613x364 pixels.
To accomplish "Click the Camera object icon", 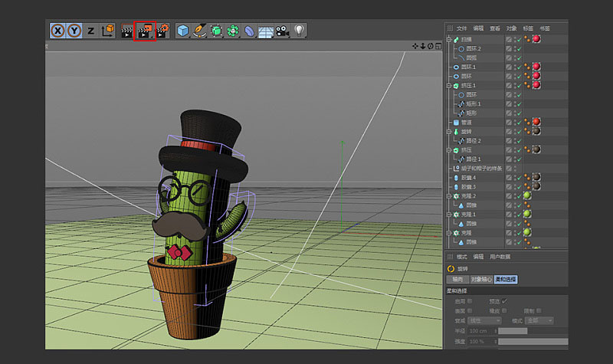I will (x=283, y=31).
